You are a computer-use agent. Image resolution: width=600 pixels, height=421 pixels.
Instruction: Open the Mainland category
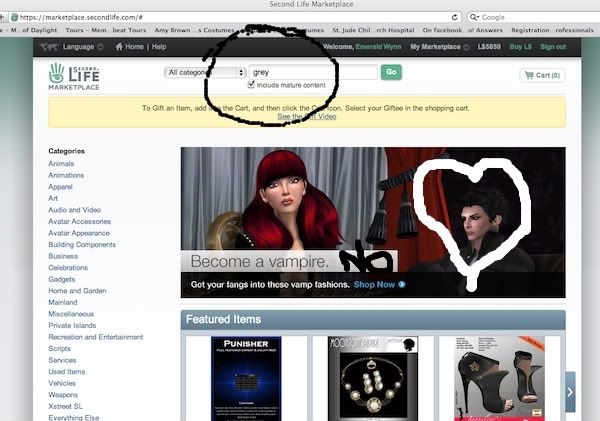pyautogui.click(x=63, y=302)
